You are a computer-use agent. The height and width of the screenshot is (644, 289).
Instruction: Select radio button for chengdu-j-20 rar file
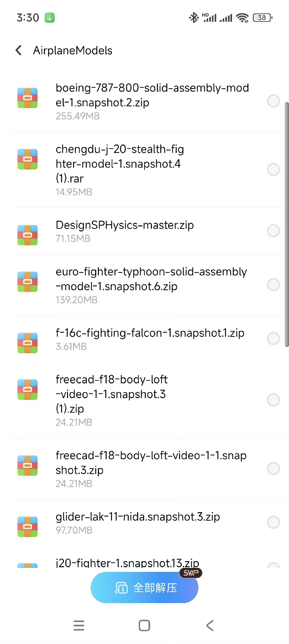pos(273,170)
